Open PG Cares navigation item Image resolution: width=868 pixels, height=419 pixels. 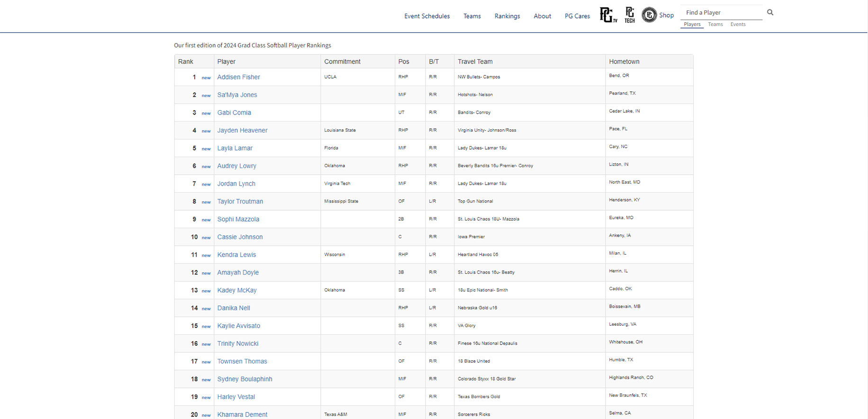[x=577, y=16]
